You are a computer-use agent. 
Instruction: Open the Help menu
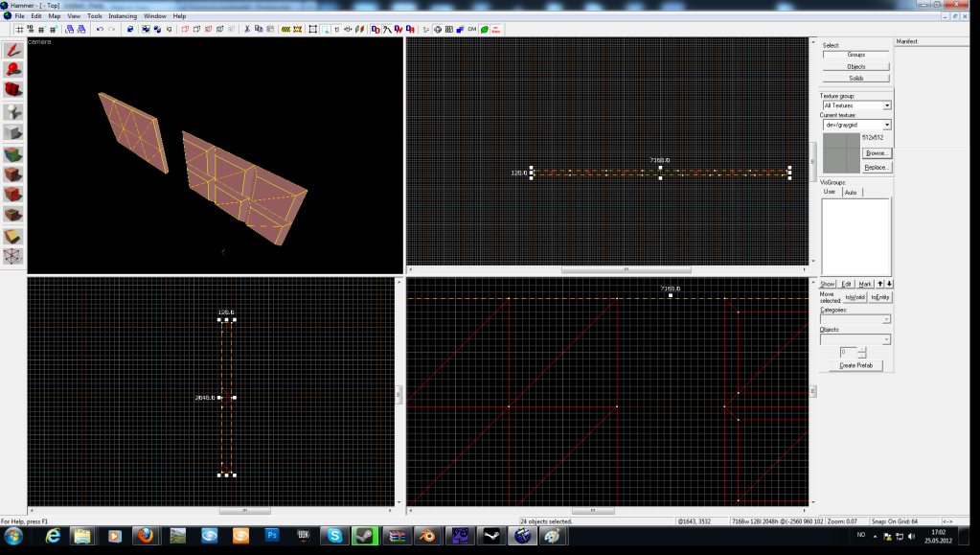179,16
